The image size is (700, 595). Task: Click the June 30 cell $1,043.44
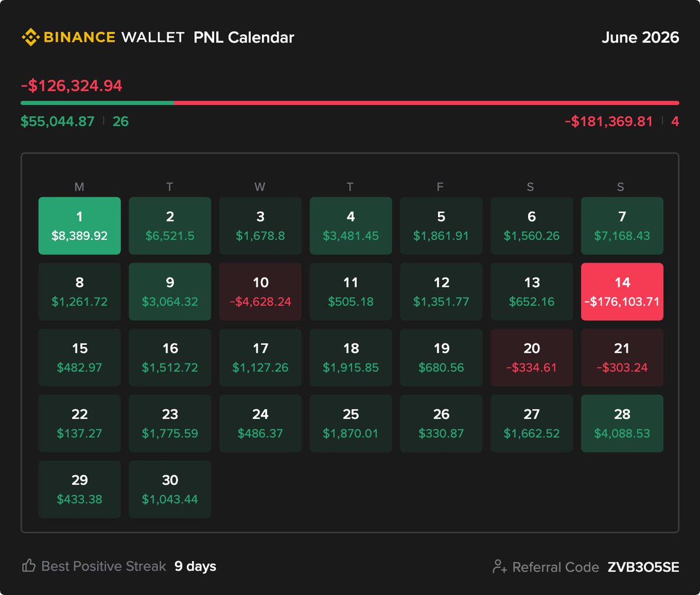pyautogui.click(x=170, y=489)
